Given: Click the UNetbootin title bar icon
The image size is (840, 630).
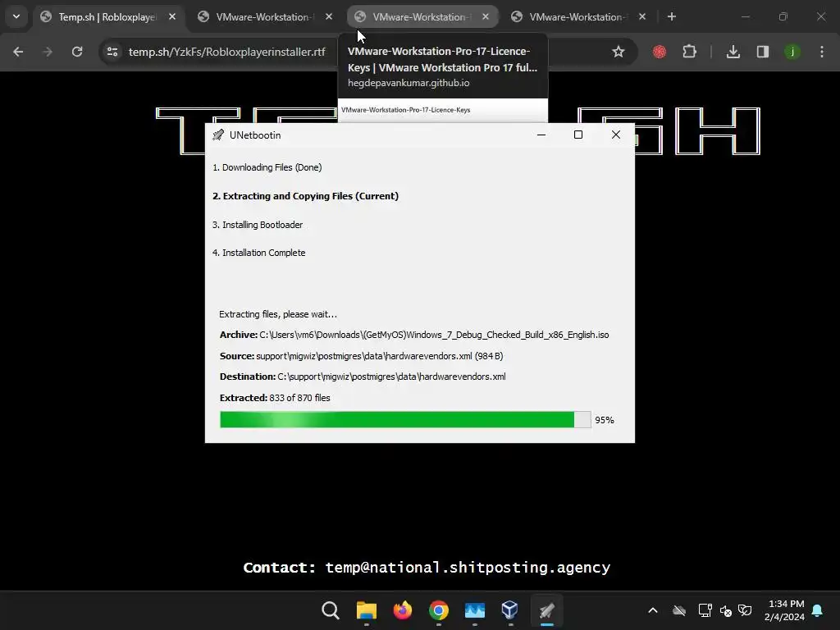Looking at the screenshot, I should click(218, 135).
